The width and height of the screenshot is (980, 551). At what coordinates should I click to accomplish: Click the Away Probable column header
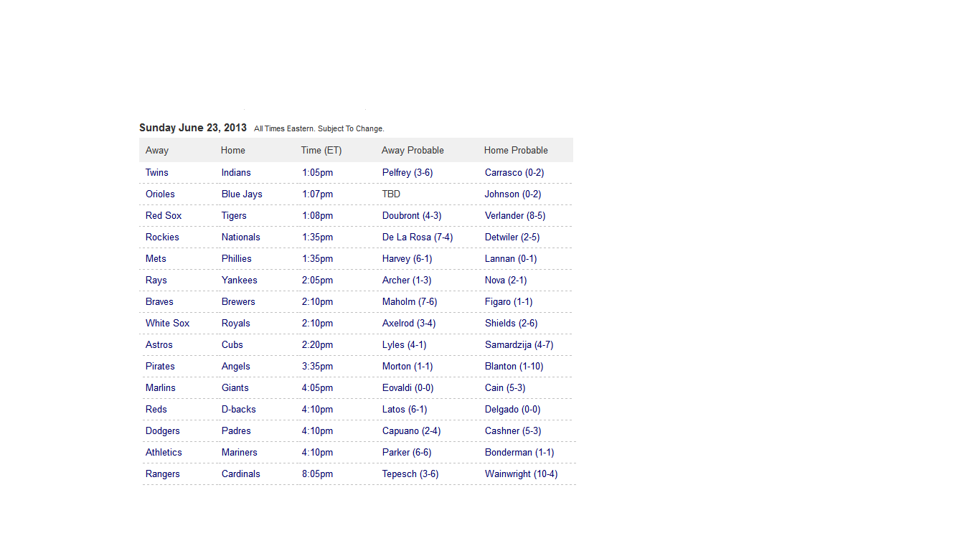pyautogui.click(x=413, y=150)
